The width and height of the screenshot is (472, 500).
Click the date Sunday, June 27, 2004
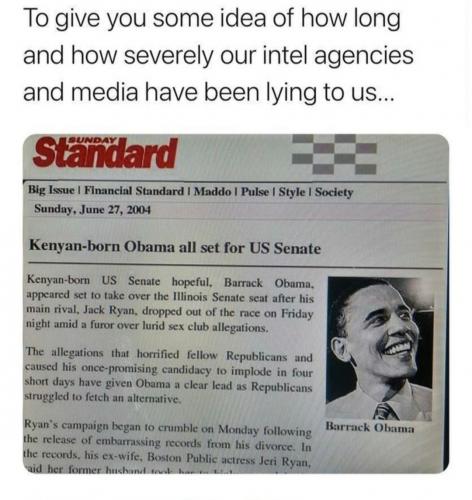coord(92,209)
